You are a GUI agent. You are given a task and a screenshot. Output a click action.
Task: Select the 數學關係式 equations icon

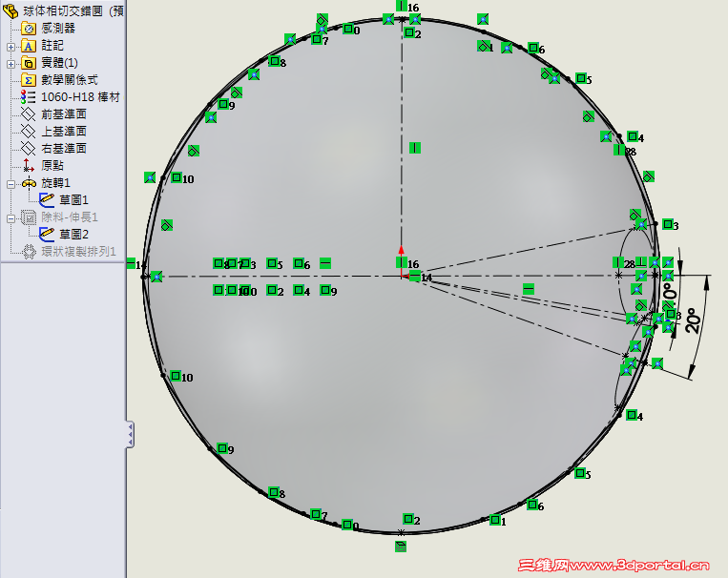(29, 80)
